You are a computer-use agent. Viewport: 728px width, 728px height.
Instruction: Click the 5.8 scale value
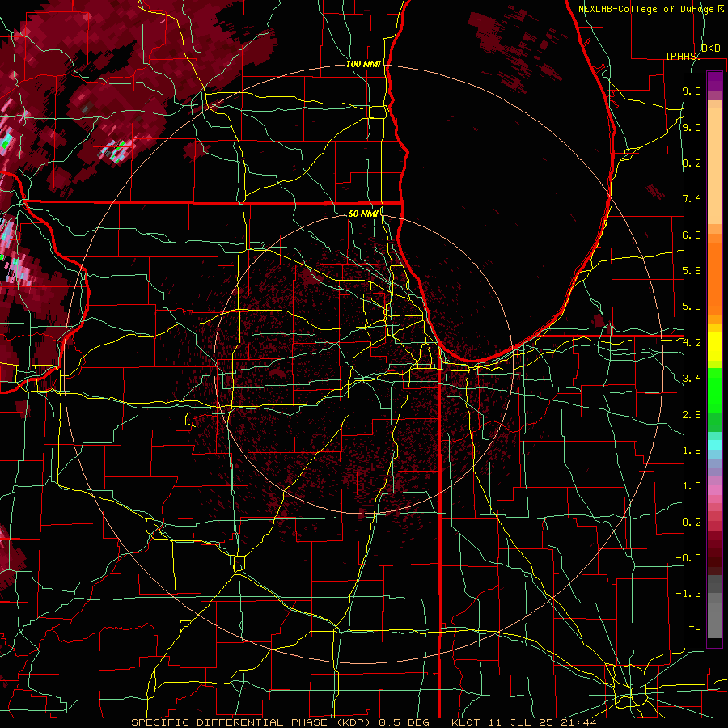click(x=692, y=271)
